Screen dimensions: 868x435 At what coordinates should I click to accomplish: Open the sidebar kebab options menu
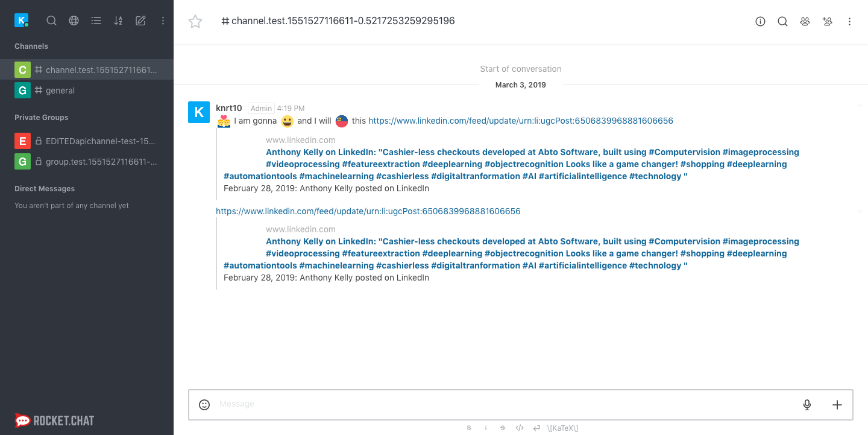pyautogui.click(x=163, y=21)
